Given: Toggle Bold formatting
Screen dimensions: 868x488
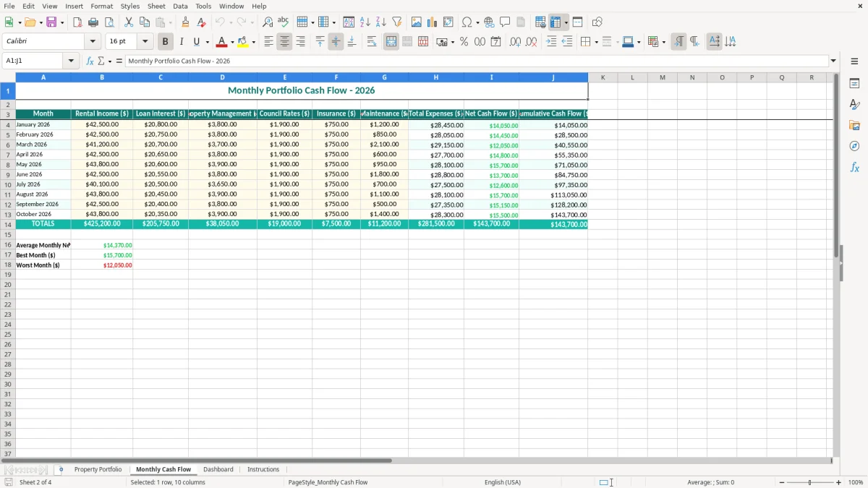Looking at the screenshot, I should click(x=166, y=42).
